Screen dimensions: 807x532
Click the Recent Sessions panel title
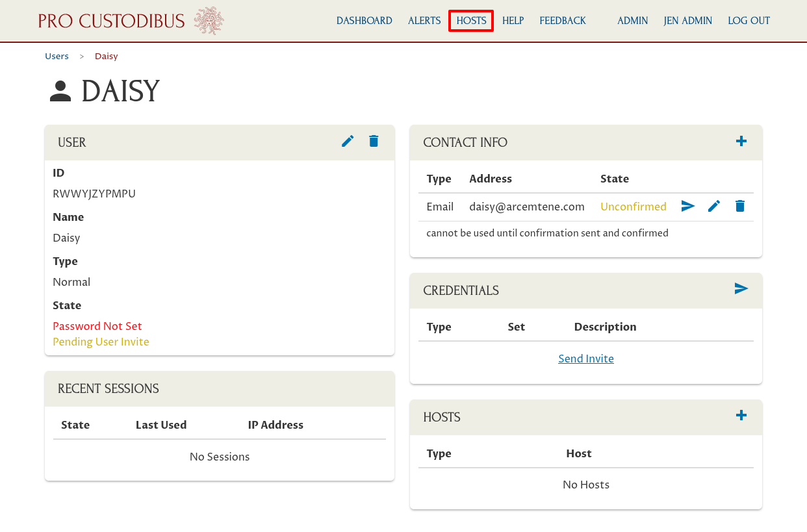(109, 388)
